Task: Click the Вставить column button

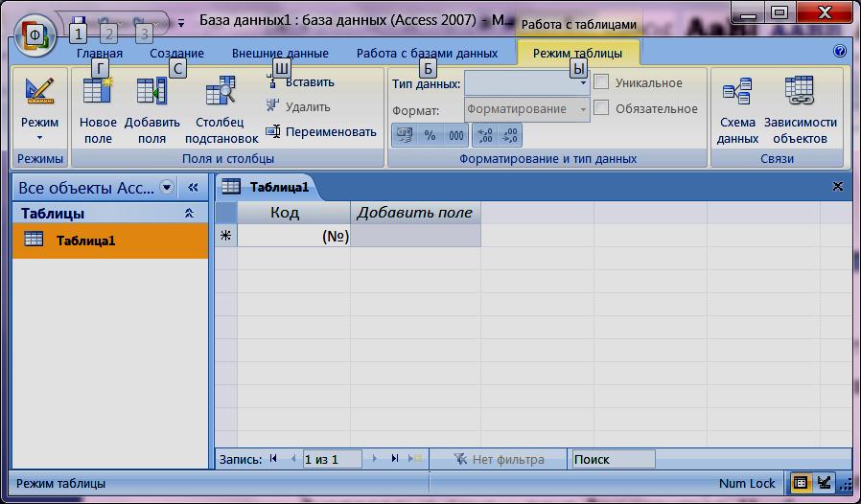Action: (300, 82)
